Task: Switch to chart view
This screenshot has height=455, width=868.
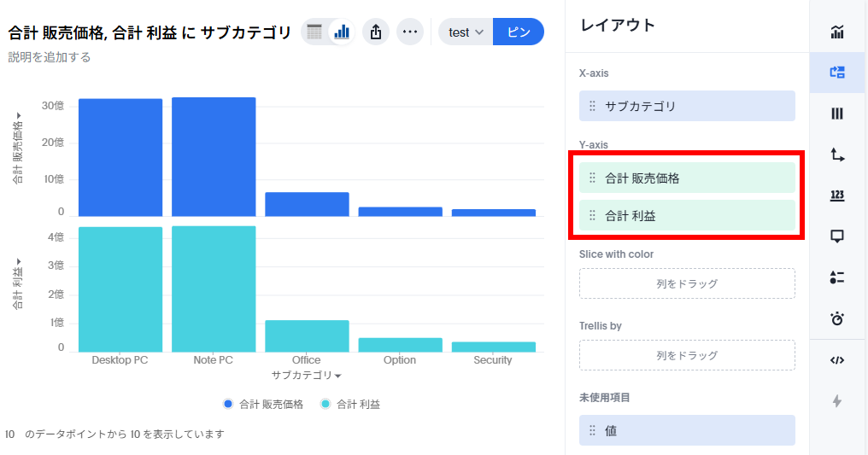Action: click(342, 32)
